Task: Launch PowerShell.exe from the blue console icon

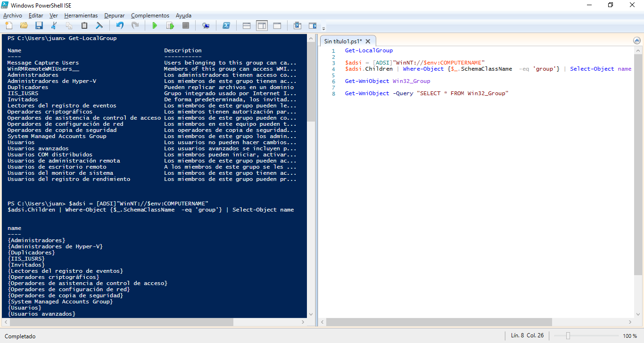Action: point(226,25)
